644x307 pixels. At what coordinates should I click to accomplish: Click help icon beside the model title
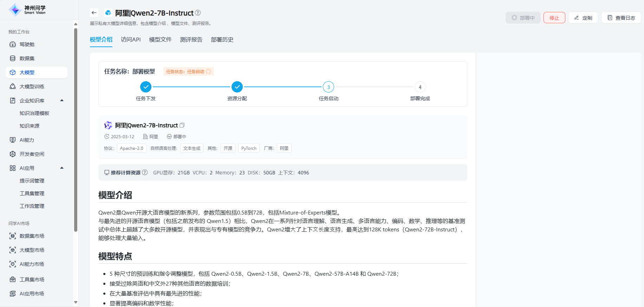[198, 13]
